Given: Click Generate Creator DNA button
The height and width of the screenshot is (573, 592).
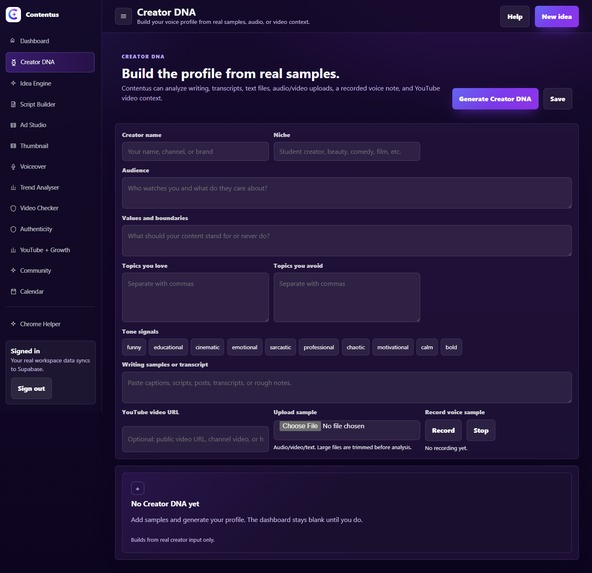Looking at the screenshot, I should [x=495, y=99].
